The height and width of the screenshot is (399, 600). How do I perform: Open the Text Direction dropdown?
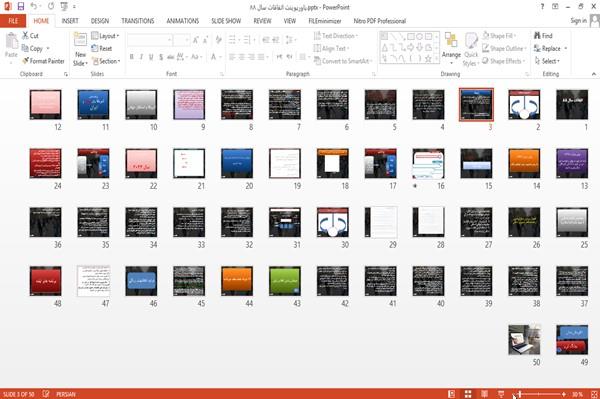click(336, 36)
